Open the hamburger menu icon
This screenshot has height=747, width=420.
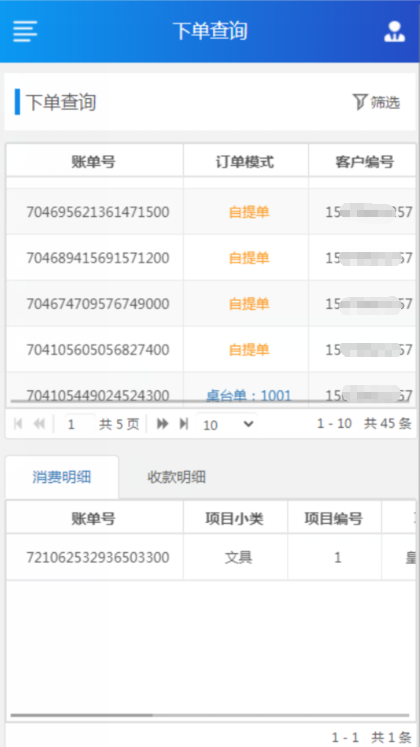coord(25,31)
